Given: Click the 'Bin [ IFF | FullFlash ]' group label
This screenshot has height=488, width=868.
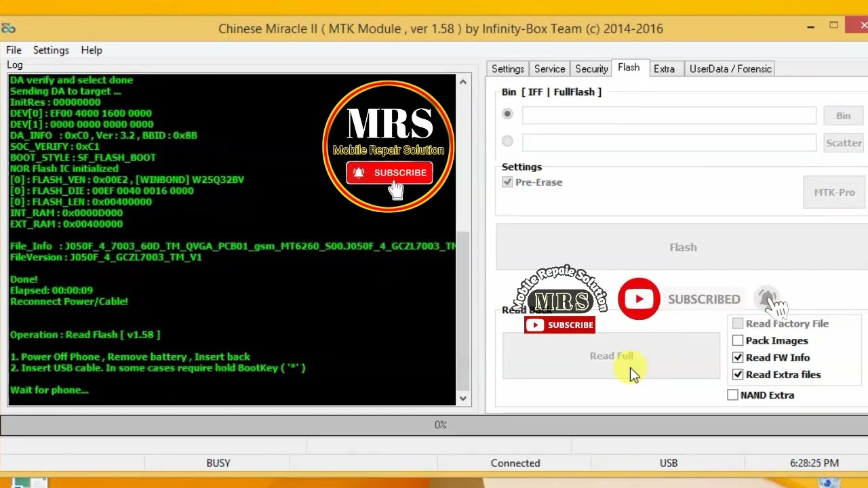Looking at the screenshot, I should coord(551,92).
